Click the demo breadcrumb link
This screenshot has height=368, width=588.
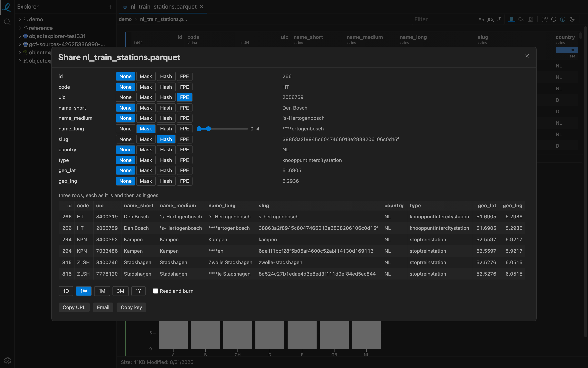[x=125, y=19]
